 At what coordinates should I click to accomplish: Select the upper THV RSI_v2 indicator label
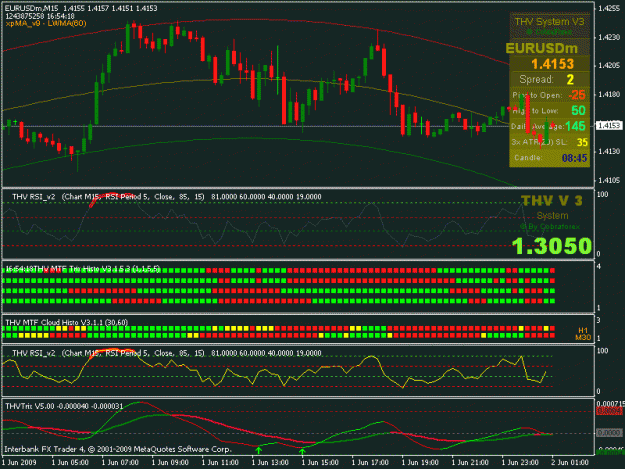(x=167, y=197)
